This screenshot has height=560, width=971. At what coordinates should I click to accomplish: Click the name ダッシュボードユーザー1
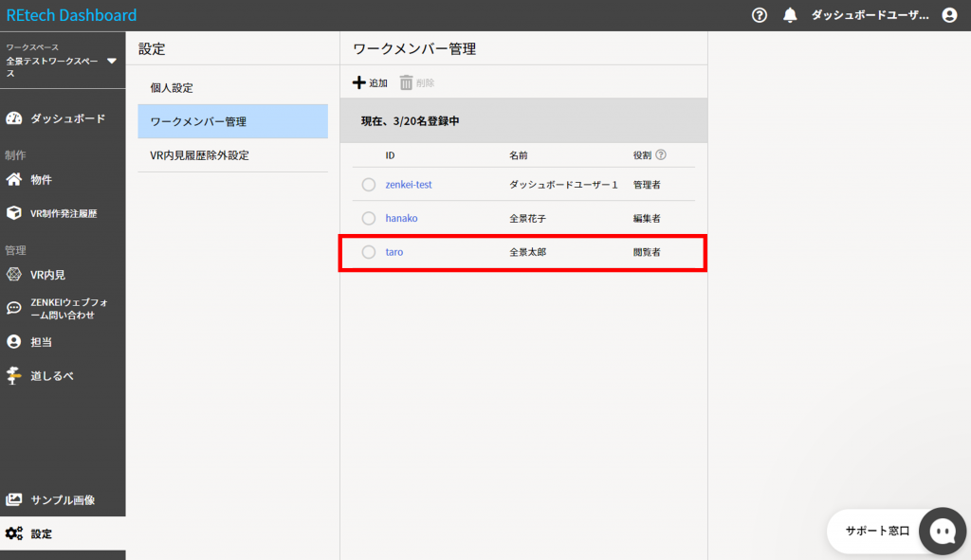pyautogui.click(x=563, y=185)
